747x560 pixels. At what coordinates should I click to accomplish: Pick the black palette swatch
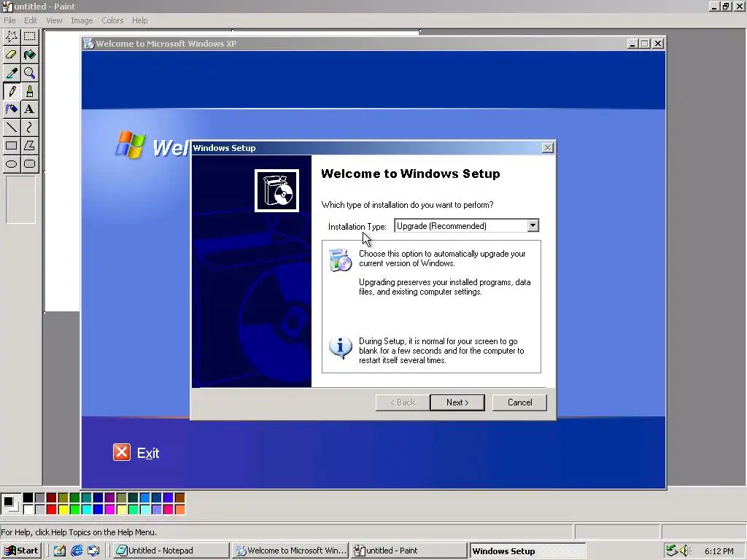(28, 498)
